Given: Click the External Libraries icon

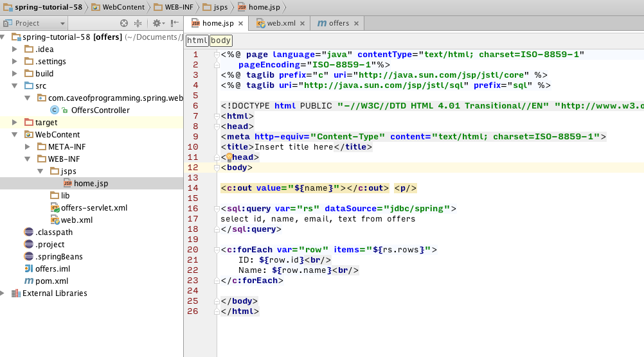Looking at the screenshot, I should [x=16, y=293].
